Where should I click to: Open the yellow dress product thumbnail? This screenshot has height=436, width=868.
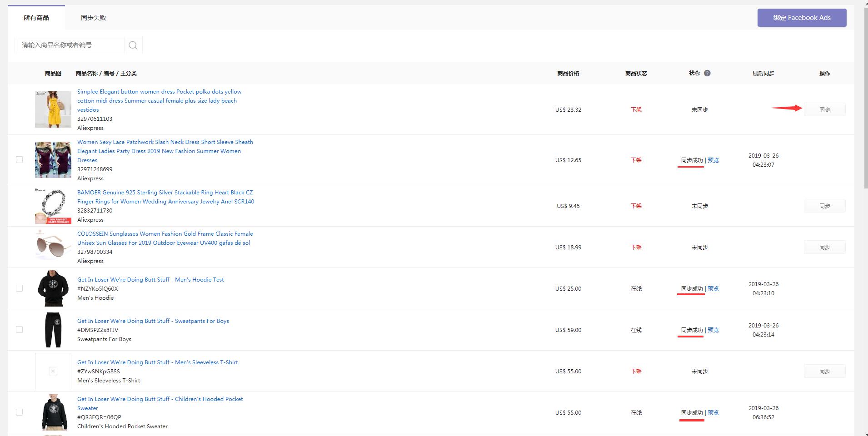point(53,109)
